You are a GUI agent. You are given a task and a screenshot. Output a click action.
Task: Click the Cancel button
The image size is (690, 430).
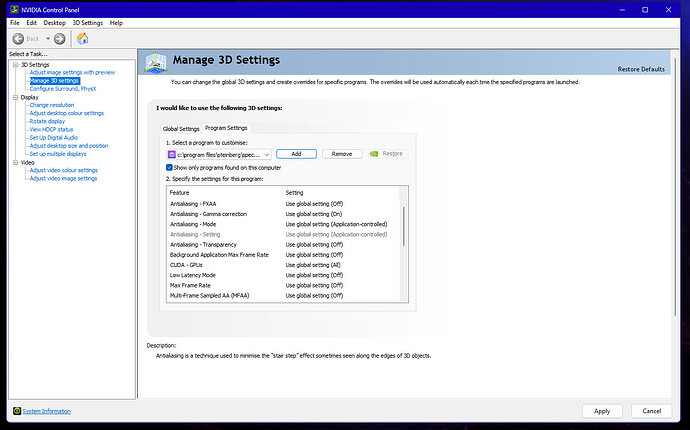651,411
